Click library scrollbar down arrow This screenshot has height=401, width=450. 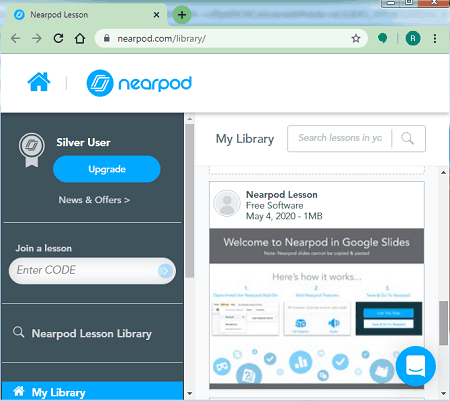443,394
